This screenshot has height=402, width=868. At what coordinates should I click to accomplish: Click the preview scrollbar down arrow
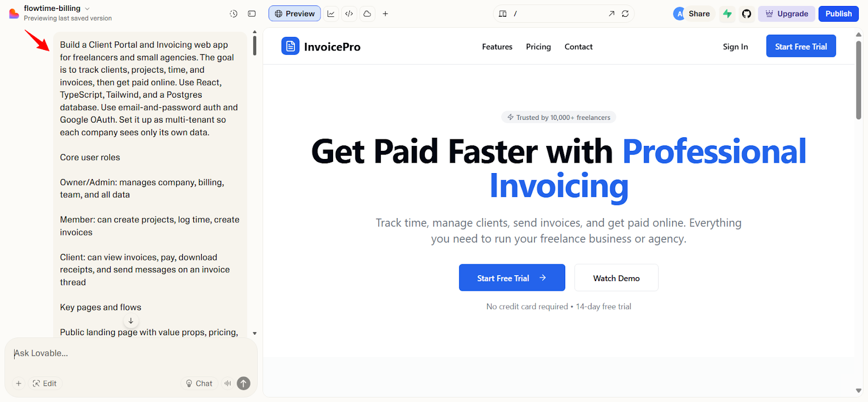(x=859, y=390)
